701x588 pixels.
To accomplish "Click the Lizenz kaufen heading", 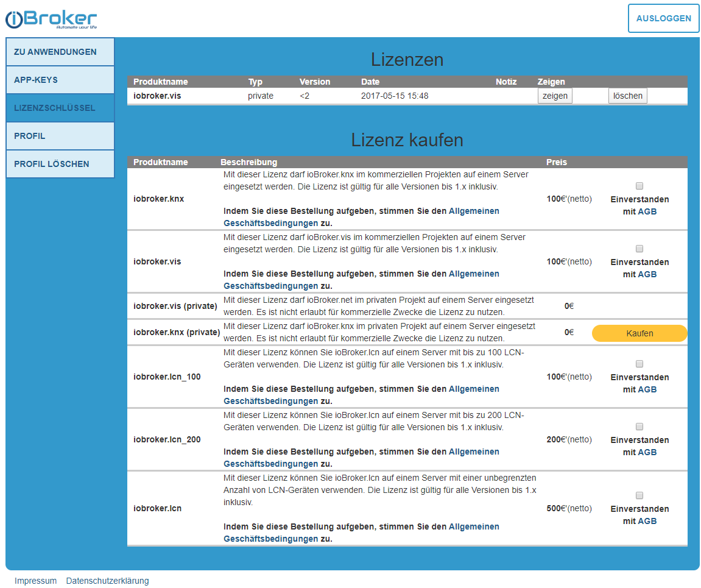I will coord(407,140).
